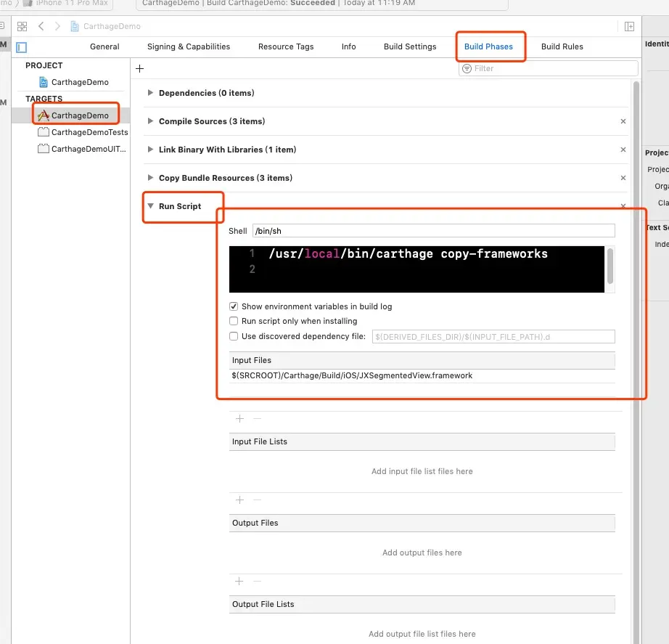Switch to Signing & Capabilities tab
The image size is (669, 644).
(x=189, y=46)
